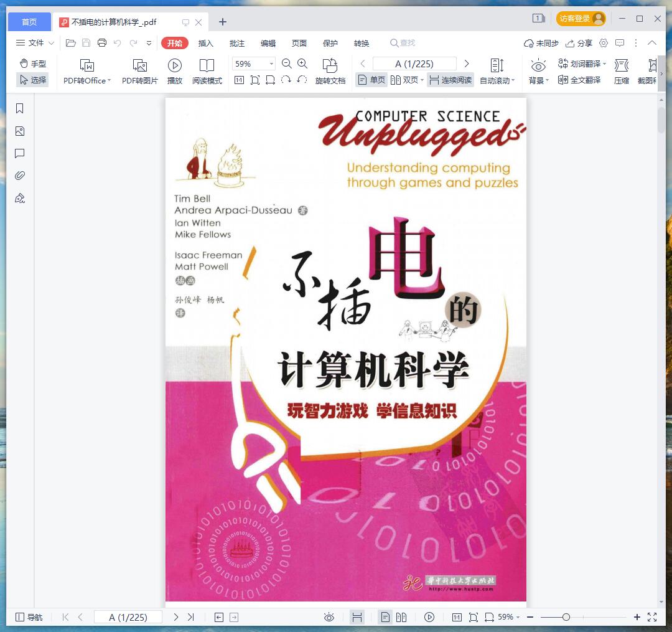Start slideshow playback (播放)

click(174, 72)
